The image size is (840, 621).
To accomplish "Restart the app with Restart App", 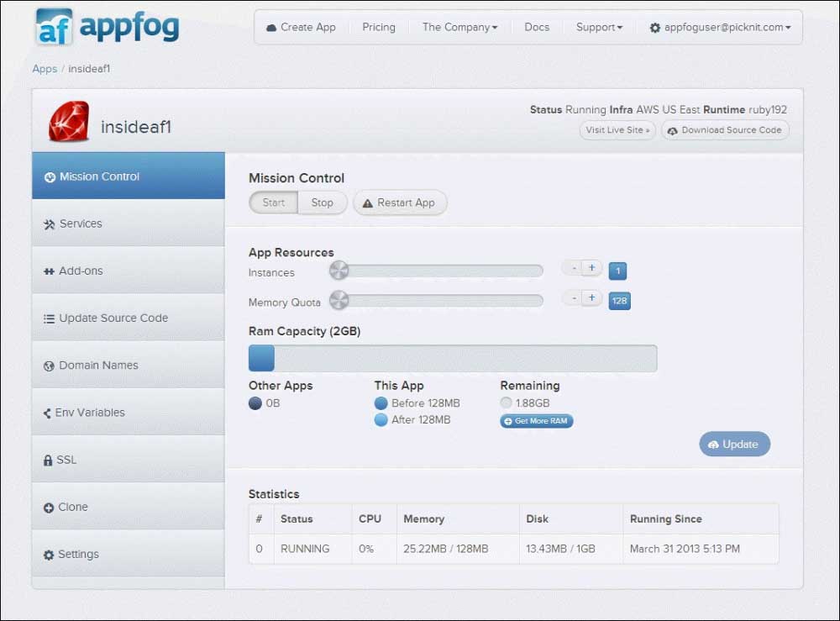I will point(400,203).
